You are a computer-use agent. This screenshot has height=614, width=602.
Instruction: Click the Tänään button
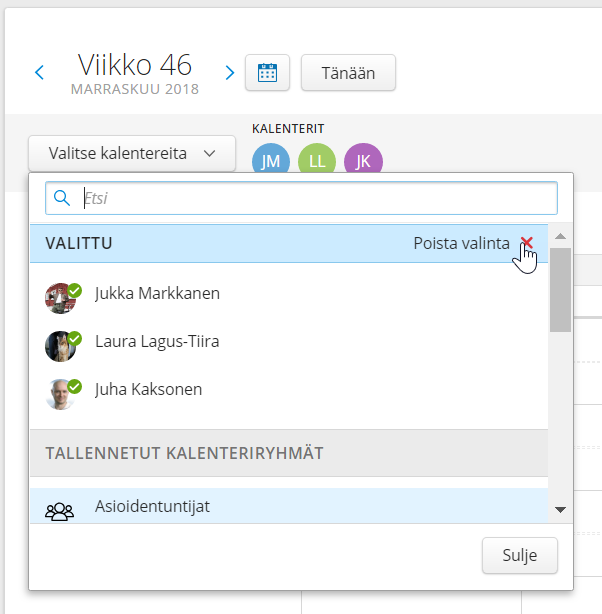point(348,73)
